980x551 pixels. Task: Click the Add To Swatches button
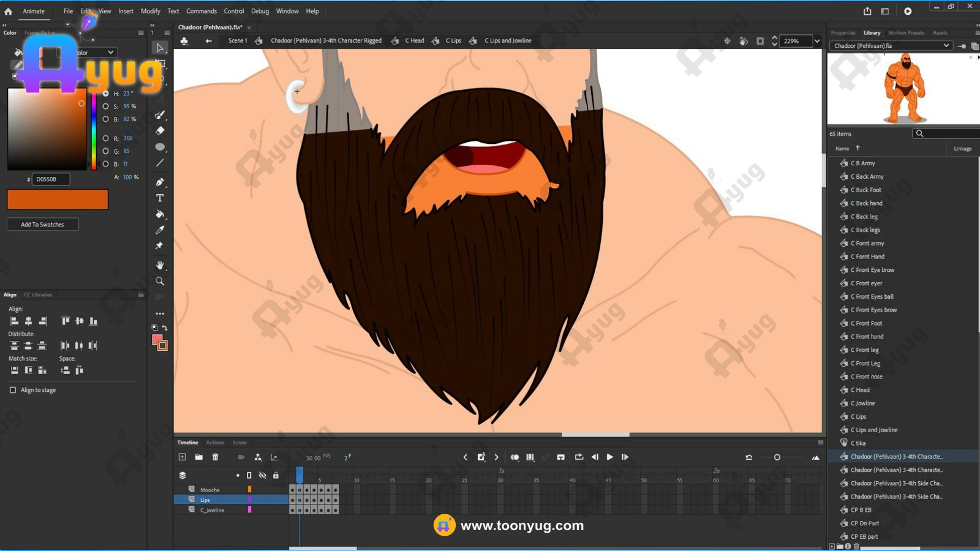[42, 225]
